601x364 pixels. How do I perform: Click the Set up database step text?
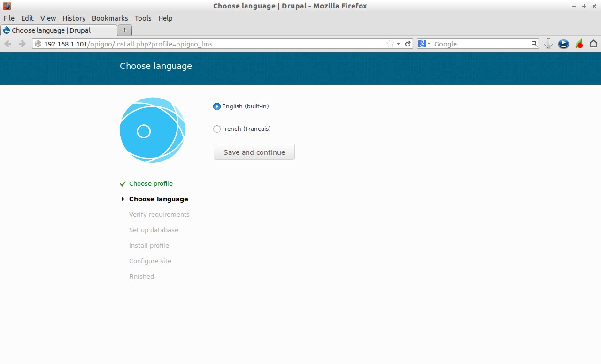pyautogui.click(x=154, y=230)
